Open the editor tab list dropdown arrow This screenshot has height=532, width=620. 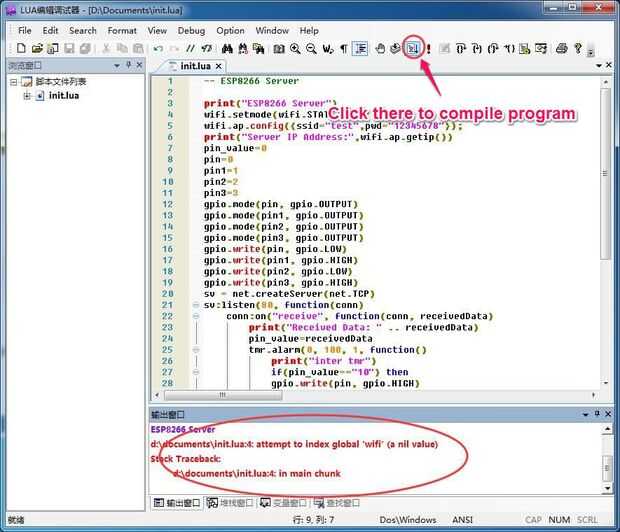click(599, 65)
